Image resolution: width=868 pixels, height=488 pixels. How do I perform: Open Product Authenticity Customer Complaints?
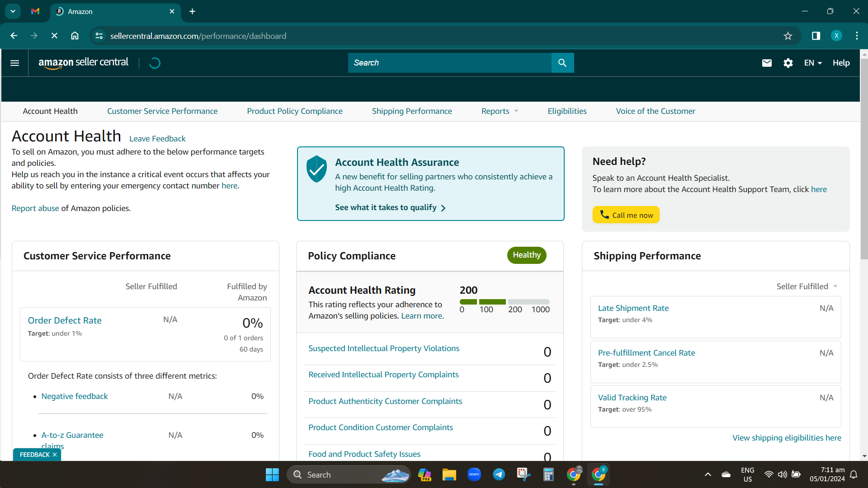pyautogui.click(x=385, y=401)
